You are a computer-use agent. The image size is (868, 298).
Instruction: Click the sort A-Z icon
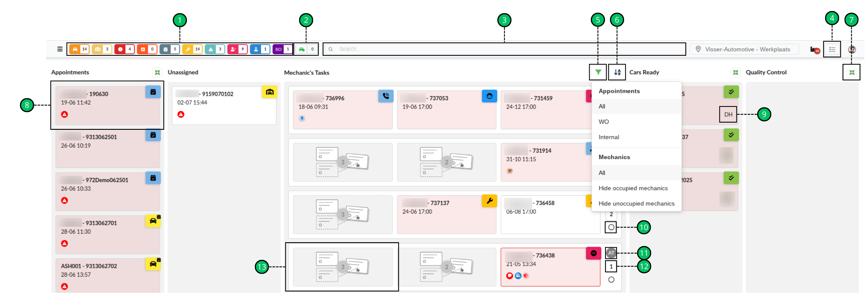[617, 72]
